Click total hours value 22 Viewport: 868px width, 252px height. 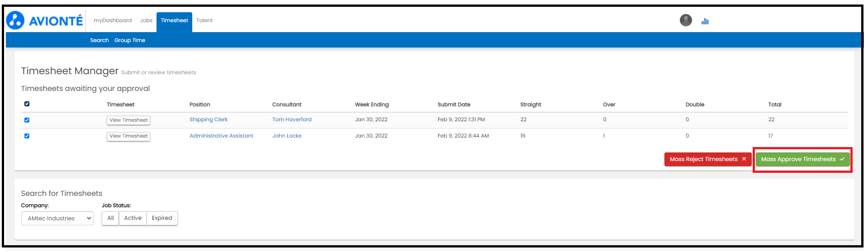[x=771, y=119]
